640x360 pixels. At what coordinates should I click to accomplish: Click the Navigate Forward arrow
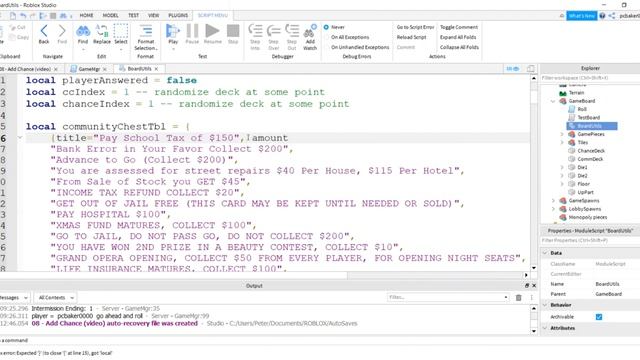62,34
